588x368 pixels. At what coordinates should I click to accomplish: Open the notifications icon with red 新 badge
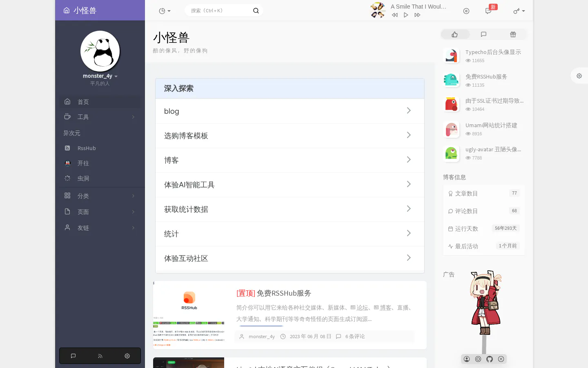(488, 11)
